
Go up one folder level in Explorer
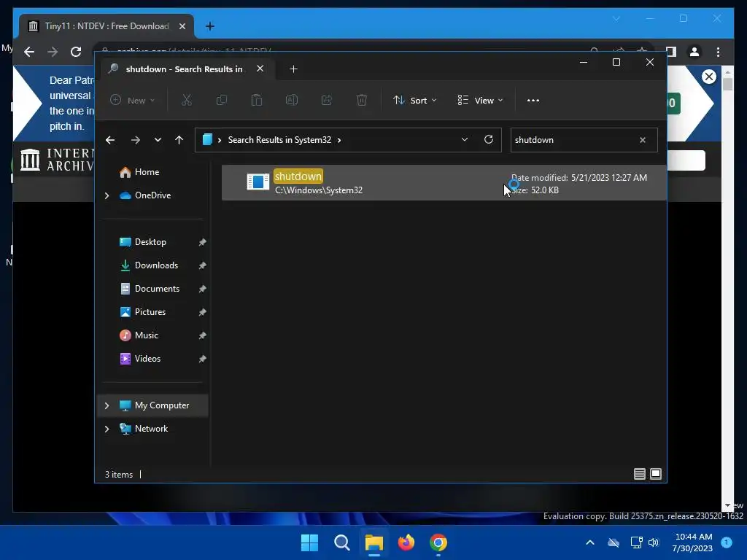179,140
